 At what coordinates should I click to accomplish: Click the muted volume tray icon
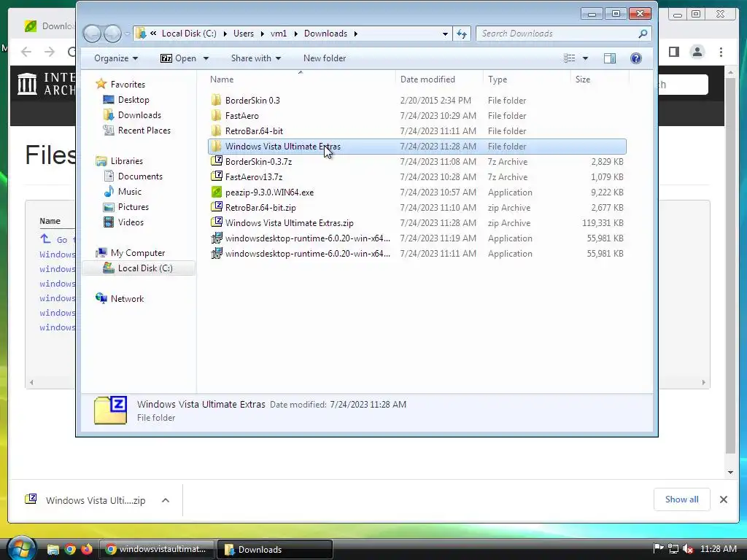(687, 549)
